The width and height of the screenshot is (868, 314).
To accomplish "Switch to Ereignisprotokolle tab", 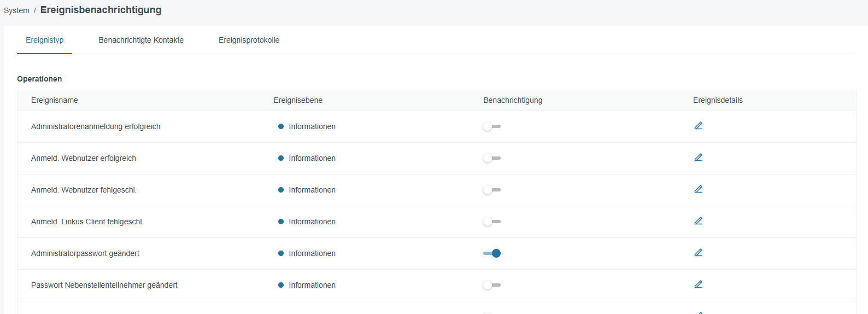I will click(x=249, y=40).
